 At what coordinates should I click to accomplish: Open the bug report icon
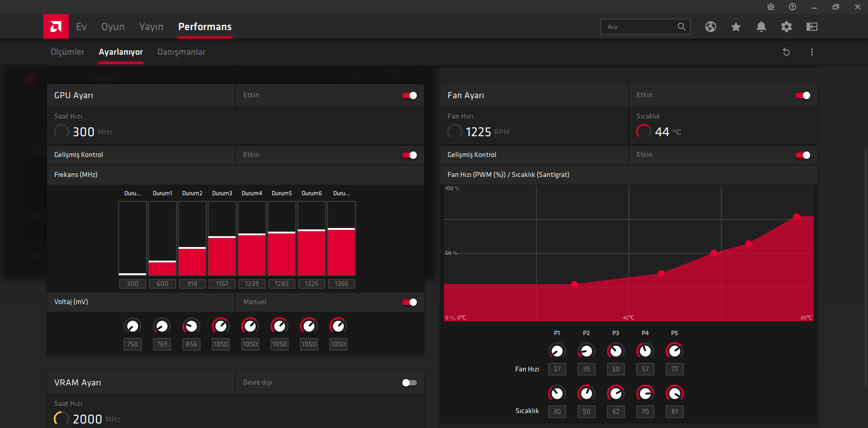click(x=771, y=7)
